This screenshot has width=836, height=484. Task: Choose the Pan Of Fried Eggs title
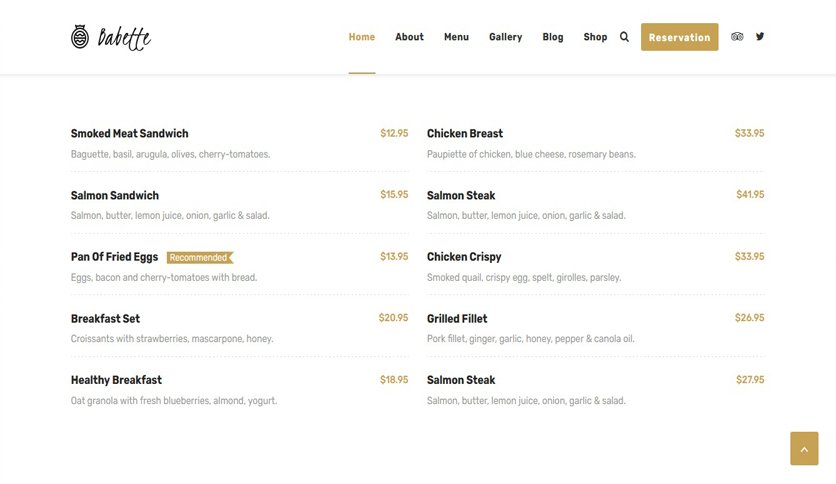pyautogui.click(x=115, y=257)
